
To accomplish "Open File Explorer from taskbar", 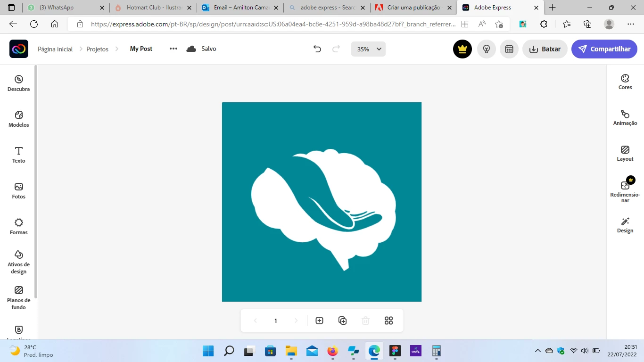I will click(x=291, y=351).
